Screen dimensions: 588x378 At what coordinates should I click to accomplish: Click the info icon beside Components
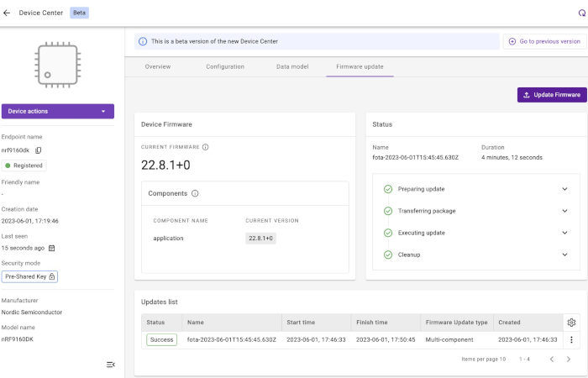click(x=195, y=193)
